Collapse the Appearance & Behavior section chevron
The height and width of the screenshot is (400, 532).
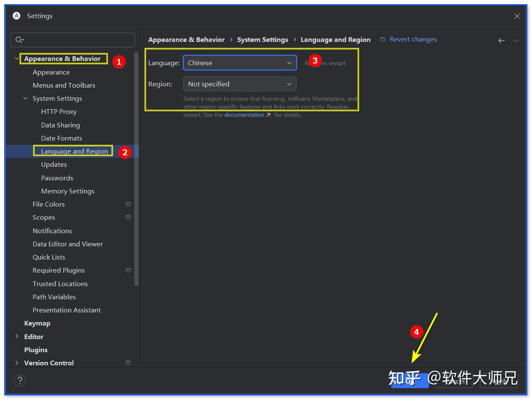[17, 58]
